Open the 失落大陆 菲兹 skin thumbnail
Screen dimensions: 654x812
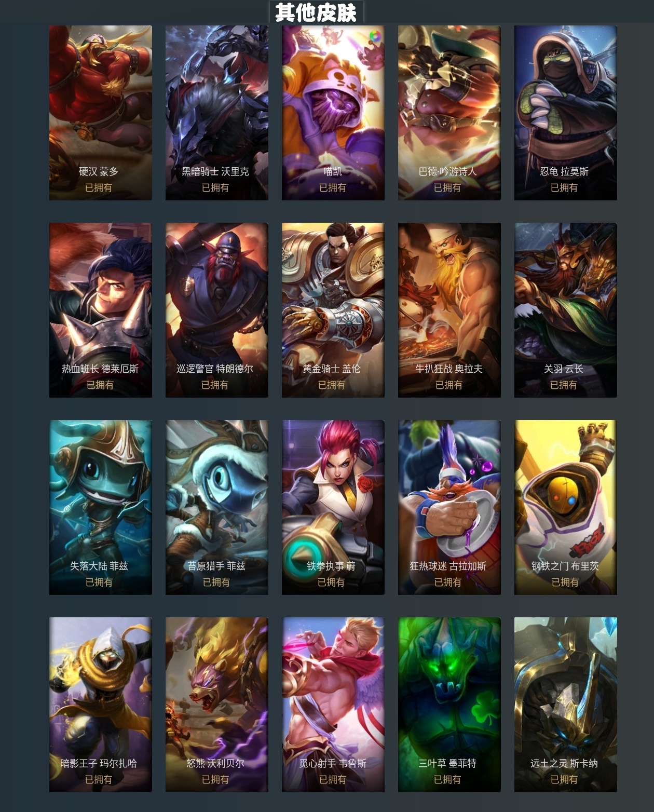click(x=101, y=507)
